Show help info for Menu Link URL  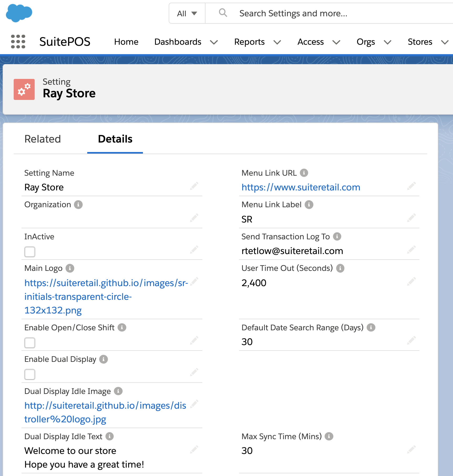click(304, 173)
